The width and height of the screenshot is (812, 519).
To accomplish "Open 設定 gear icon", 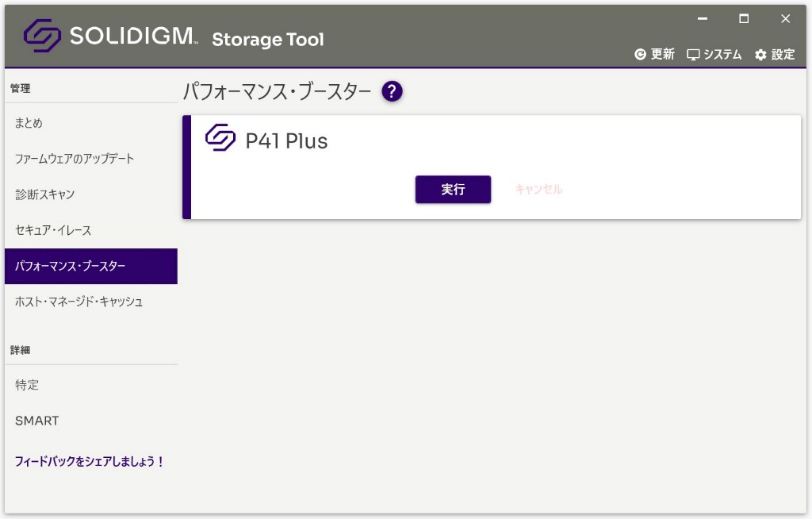I will [761, 55].
